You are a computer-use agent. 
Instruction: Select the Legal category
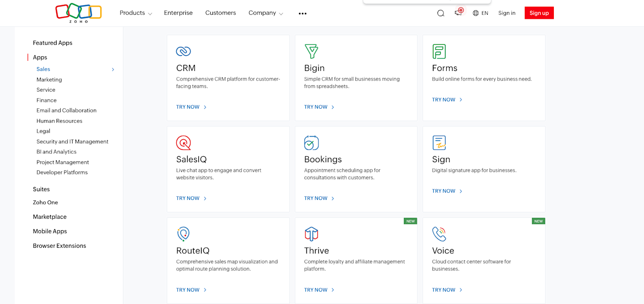pyautogui.click(x=43, y=131)
